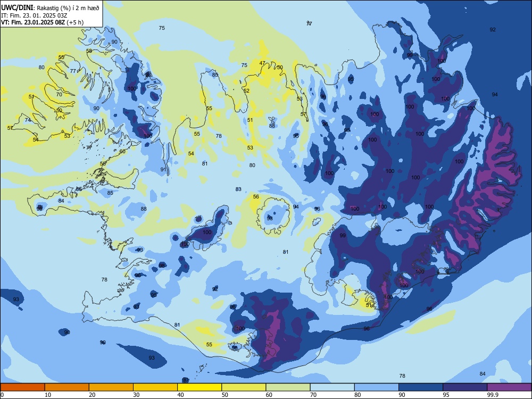
Task: Click the map value '56' beside the central glacier
Action: [256, 197]
